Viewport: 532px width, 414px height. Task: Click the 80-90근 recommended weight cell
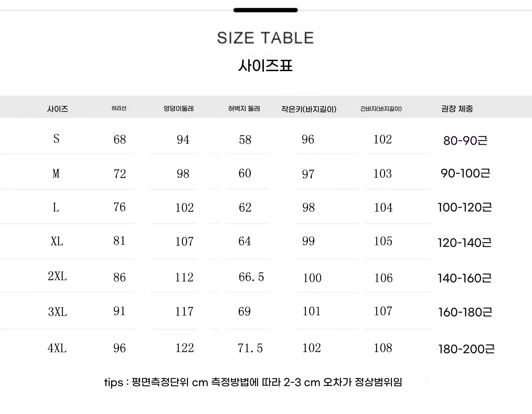465,140
